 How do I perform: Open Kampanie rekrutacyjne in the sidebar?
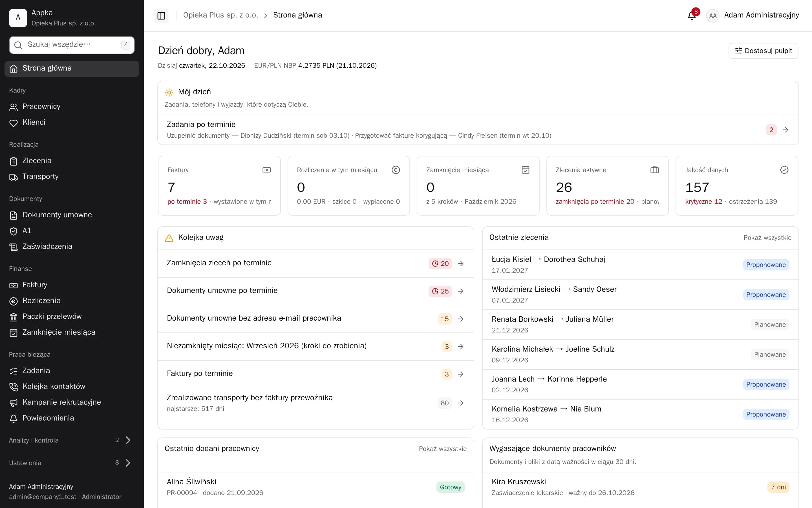tap(72, 402)
